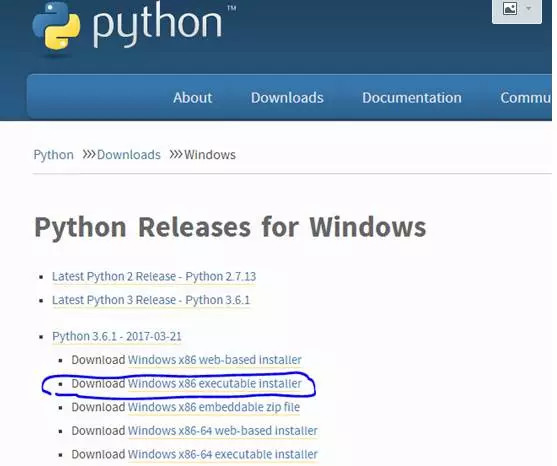
Task: Open Python 3.6.1 - 2017-03-21 release link
Action: (x=117, y=336)
